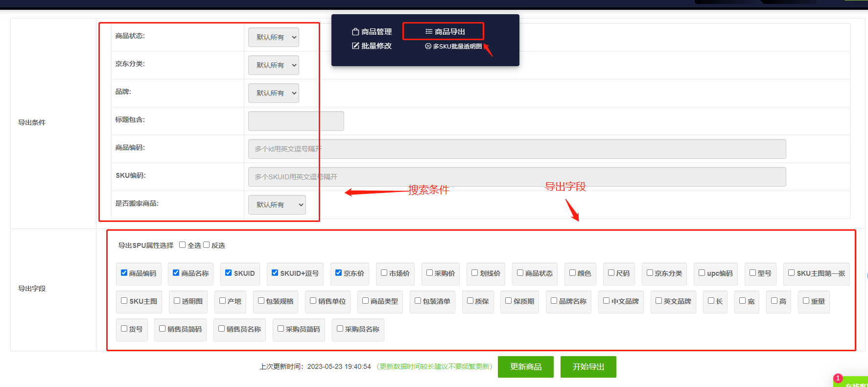Click the 多SKU批量透明图 circle icon
Screen dimensions: 868x387
(428, 47)
